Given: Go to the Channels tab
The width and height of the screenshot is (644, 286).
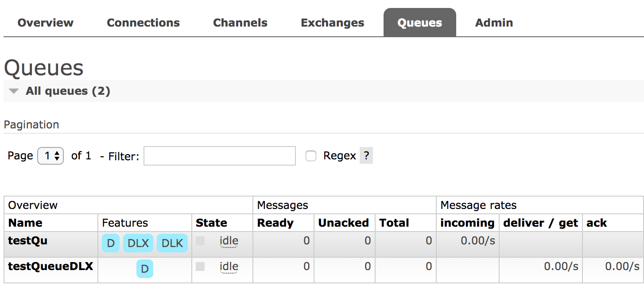Looking at the screenshot, I should [x=240, y=23].
